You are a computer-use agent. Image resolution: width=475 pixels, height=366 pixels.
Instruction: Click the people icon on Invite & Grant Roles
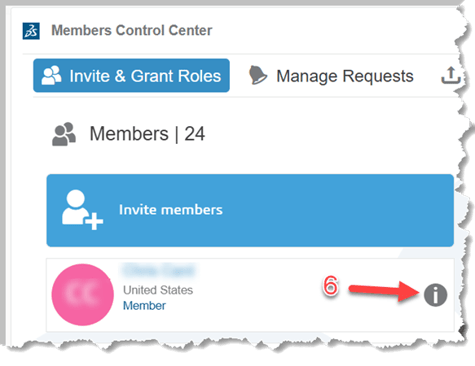pos(51,75)
